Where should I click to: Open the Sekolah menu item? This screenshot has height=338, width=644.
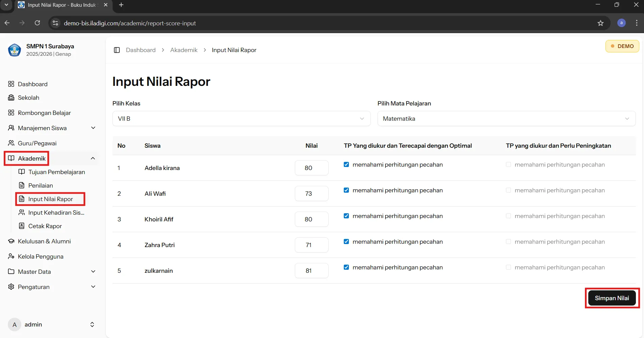pyautogui.click(x=28, y=98)
